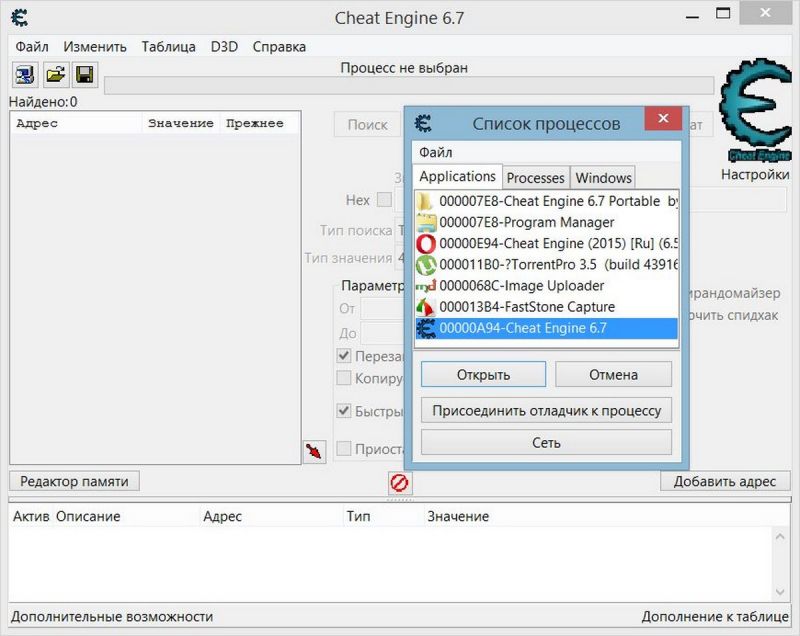Click the open folder toolbar icon
The image size is (800, 636).
[x=56, y=75]
